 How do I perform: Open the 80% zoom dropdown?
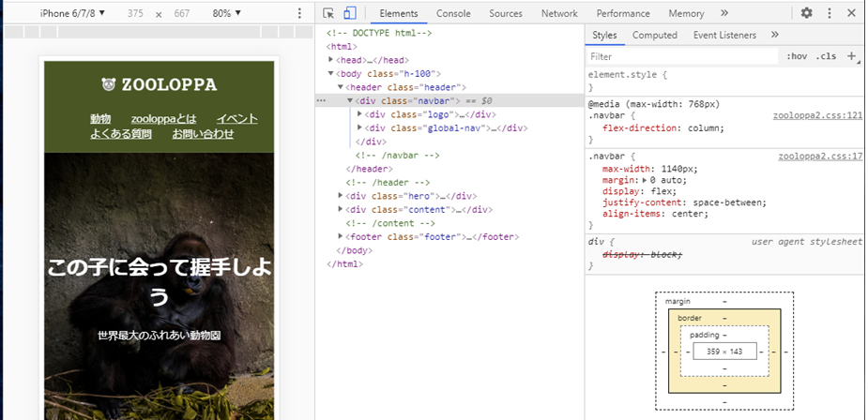click(227, 13)
